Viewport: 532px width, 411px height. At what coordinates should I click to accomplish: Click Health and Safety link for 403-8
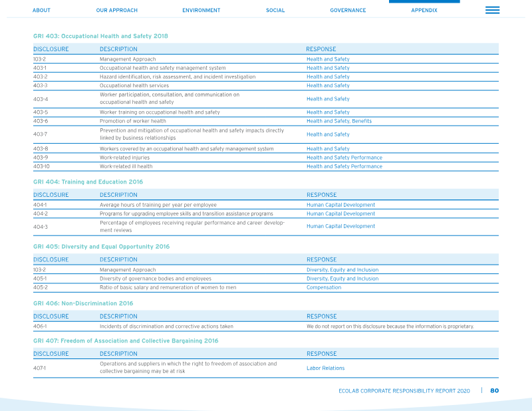pyautogui.click(x=328, y=149)
